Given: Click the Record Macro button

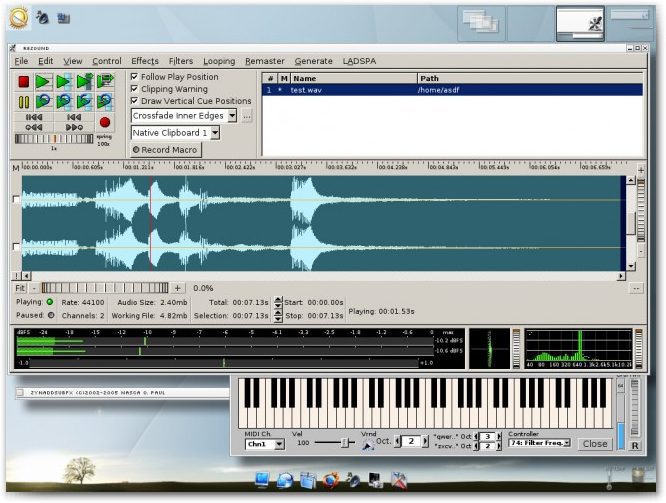Looking at the screenshot, I should [x=165, y=150].
